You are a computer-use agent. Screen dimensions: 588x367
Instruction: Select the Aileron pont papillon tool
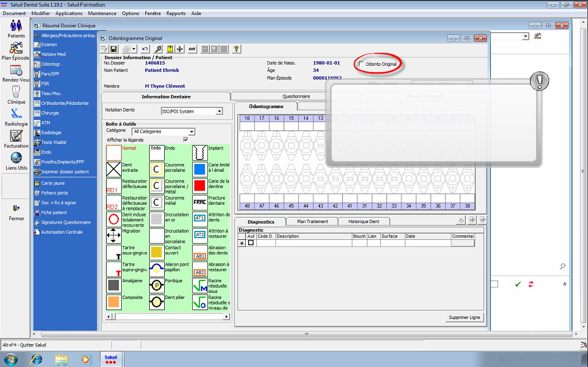157,268
